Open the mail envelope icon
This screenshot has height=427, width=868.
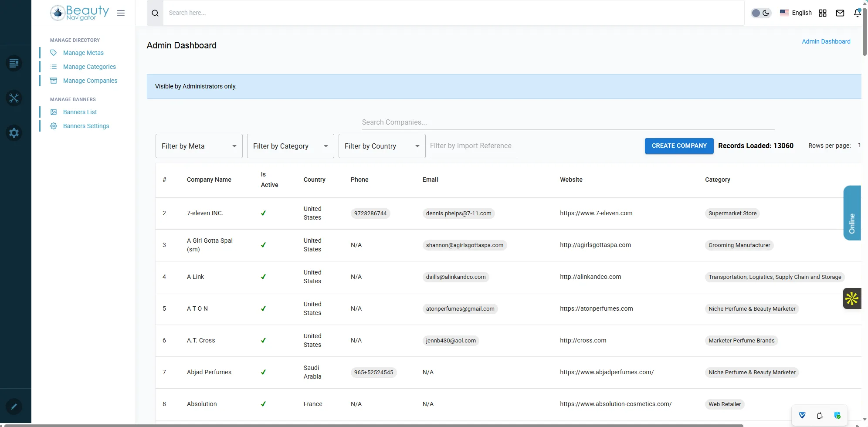click(840, 13)
